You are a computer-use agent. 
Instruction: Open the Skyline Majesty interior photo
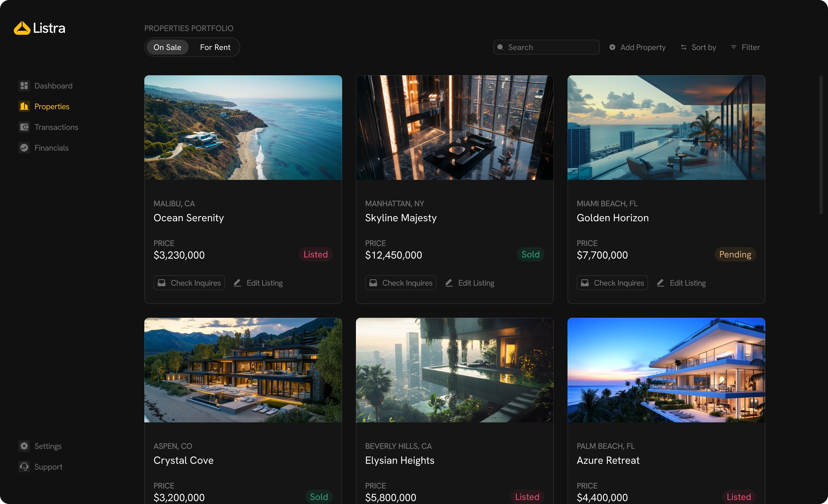pyautogui.click(x=455, y=127)
